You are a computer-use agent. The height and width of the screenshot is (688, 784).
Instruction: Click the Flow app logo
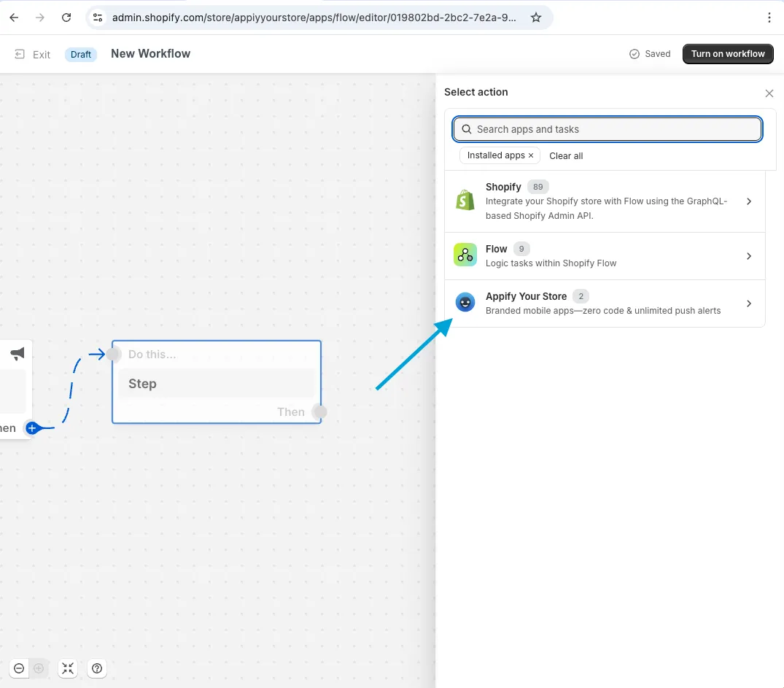pos(465,255)
